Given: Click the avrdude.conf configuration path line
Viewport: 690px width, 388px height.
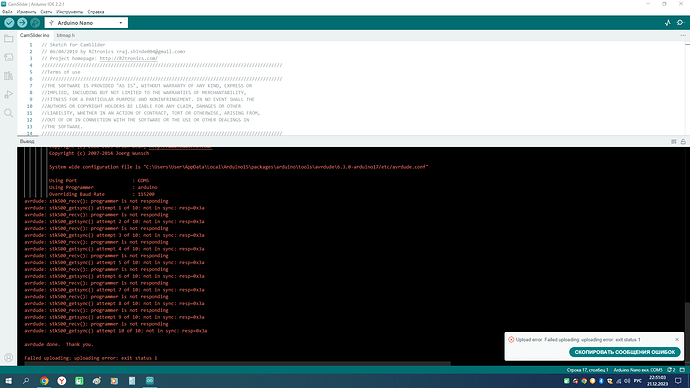Looking at the screenshot, I should pos(239,167).
